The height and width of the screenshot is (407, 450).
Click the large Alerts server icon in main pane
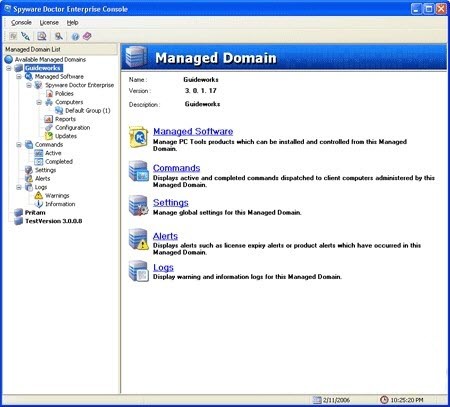point(139,239)
